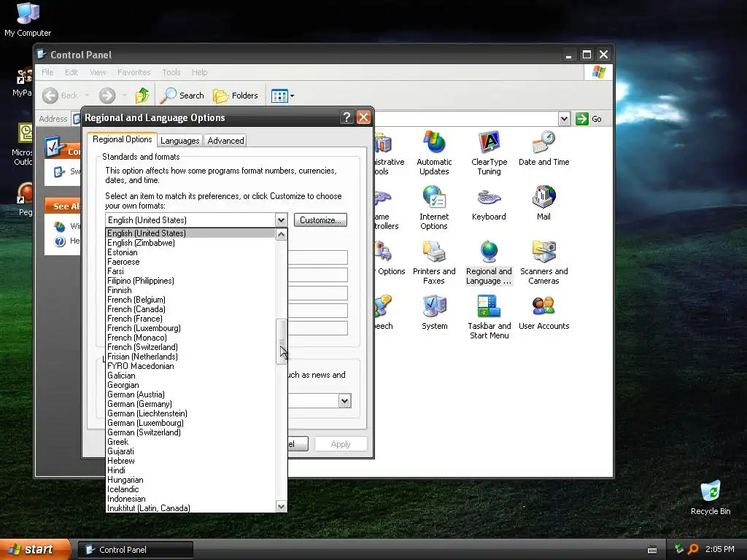The height and width of the screenshot is (560, 747).
Task: Click the list scrollbar down arrow
Action: pyautogui.click(x=281, y=507)
